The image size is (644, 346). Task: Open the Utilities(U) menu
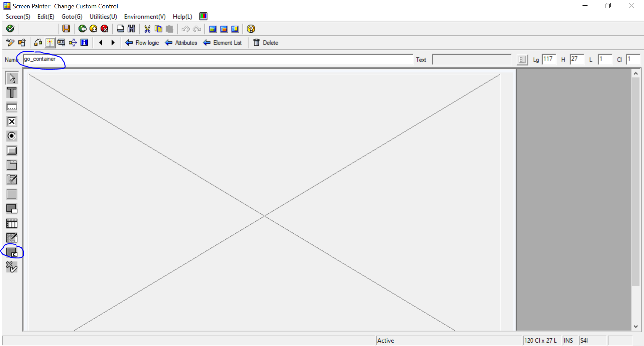click(103, 16)
